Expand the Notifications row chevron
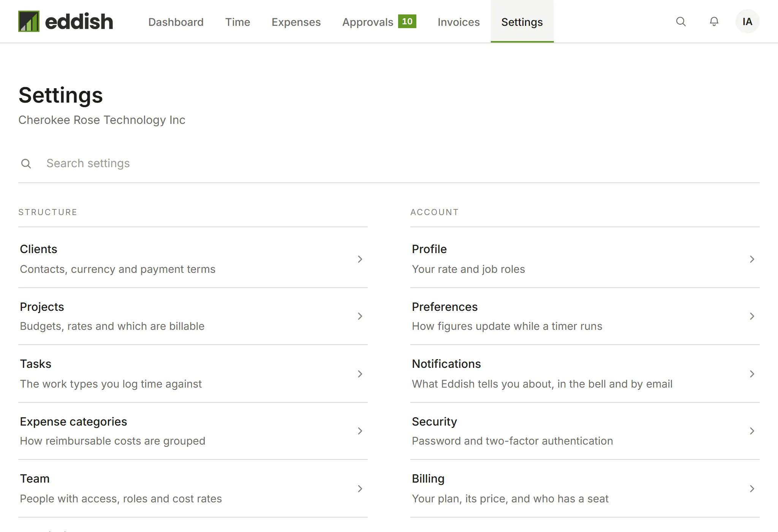Screen dimensions: 778x532 (x=752, y=374)
